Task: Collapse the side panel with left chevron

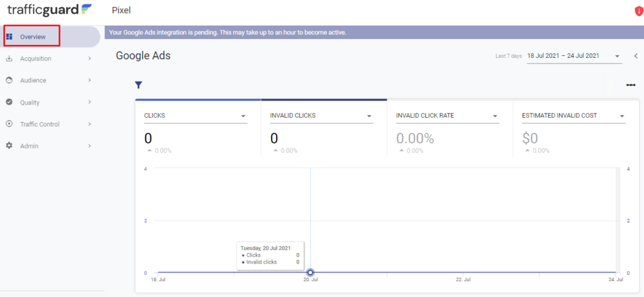Action: 635,56
